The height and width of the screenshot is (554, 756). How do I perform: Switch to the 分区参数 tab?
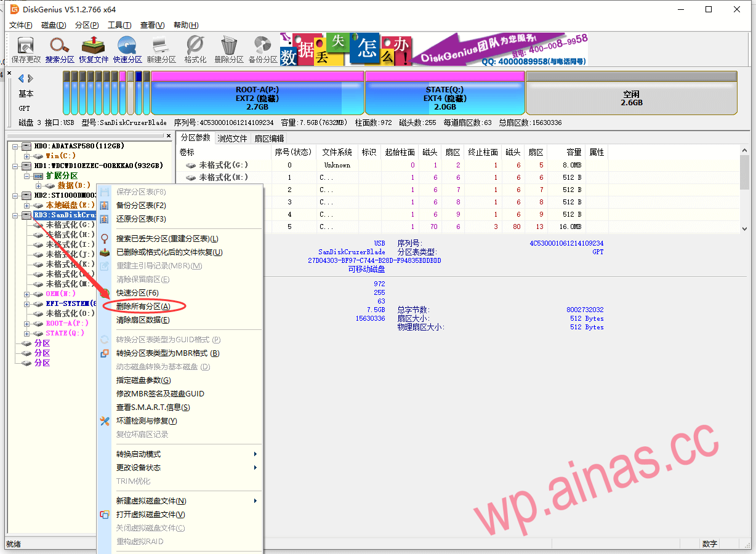click(195, 138)
